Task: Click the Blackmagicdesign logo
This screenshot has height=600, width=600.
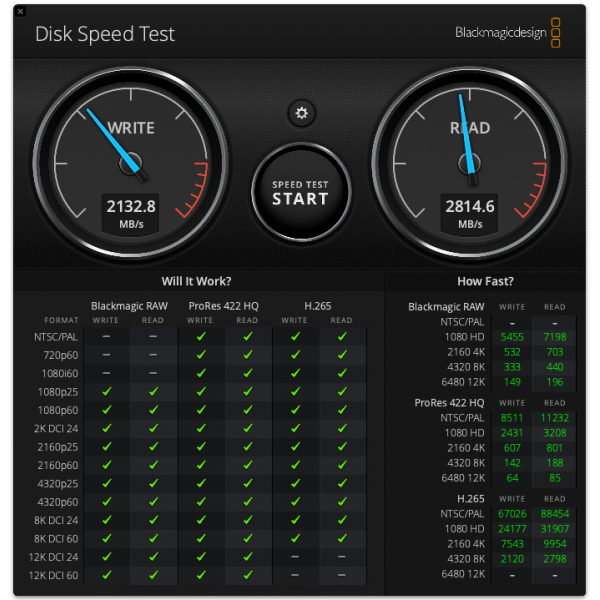Action: 508,33
